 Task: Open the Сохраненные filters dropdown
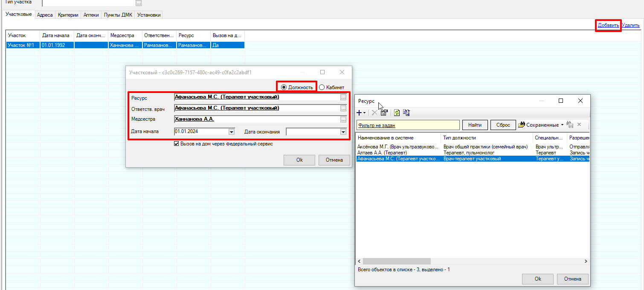pyautogui.click(x=541, y=125)
